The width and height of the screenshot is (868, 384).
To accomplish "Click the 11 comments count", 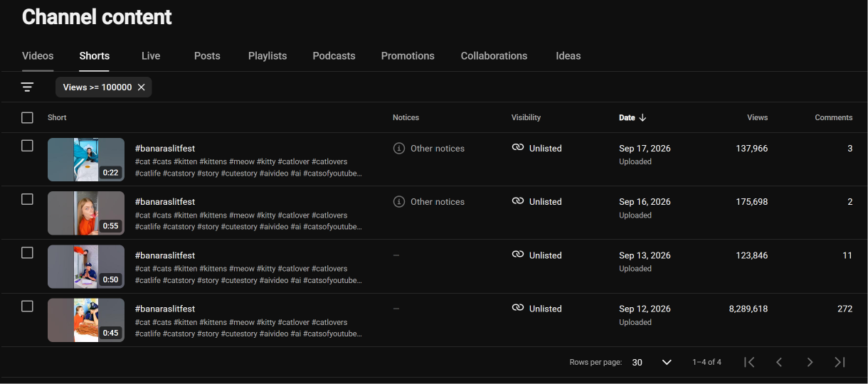I will coord(847,255).
